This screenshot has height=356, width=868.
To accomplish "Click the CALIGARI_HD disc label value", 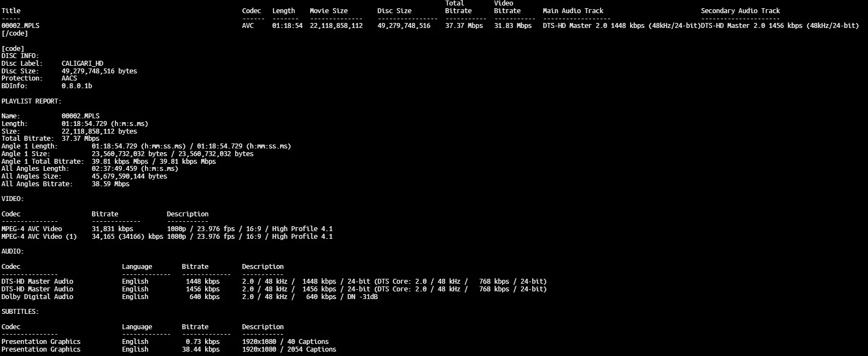I will (82, 64).
